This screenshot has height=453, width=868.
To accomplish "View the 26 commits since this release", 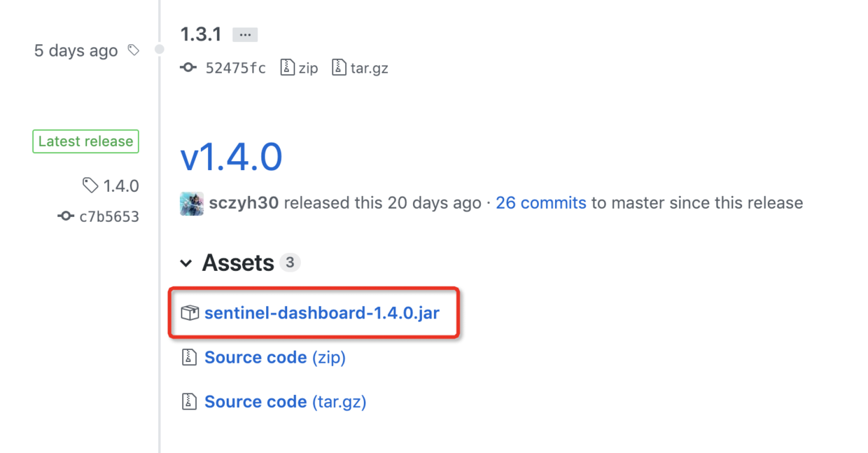I will [x=540, y=203].
